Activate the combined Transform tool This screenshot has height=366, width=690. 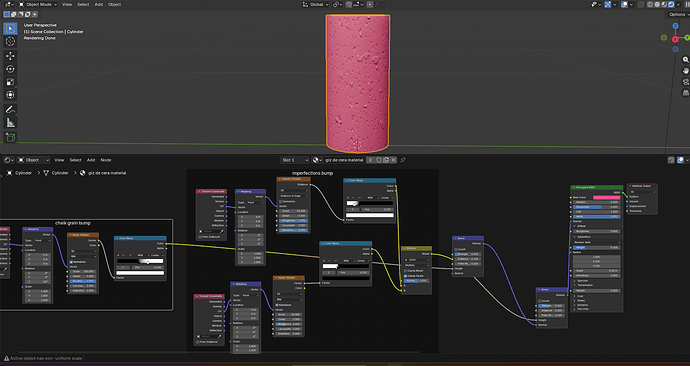pyautogui.click(x=10, y=95)
